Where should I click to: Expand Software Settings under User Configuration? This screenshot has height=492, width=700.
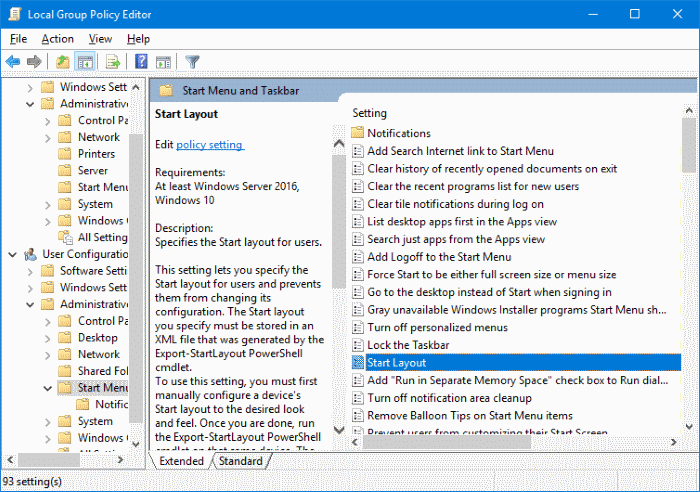click(x=30, y=271)
